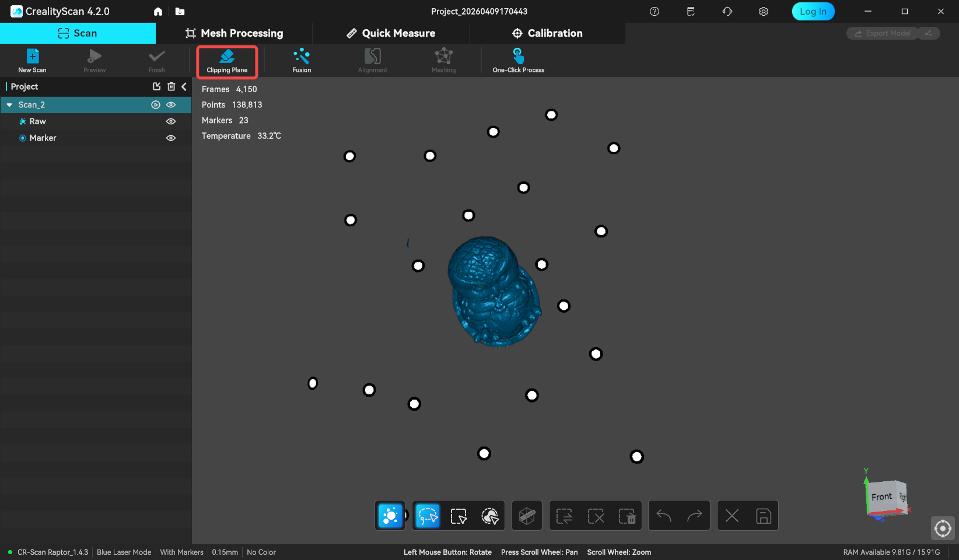Delete the selected project item
Screen dimensions: 959x560
[171, 86]
